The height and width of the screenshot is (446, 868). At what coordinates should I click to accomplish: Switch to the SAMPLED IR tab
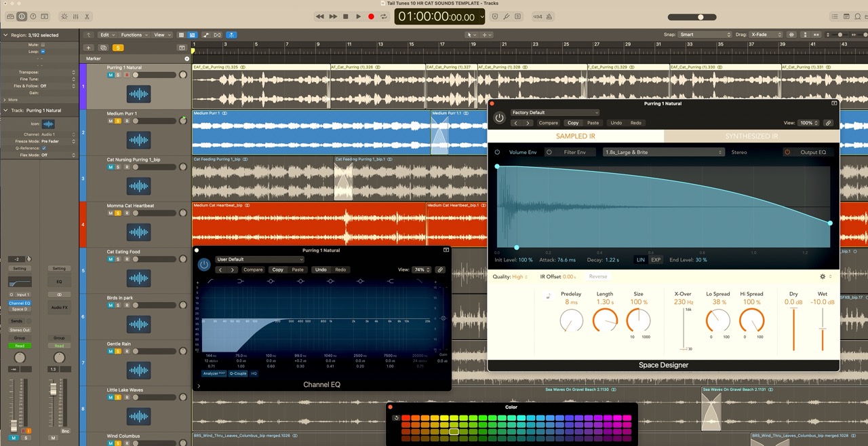tap(576, 136)
